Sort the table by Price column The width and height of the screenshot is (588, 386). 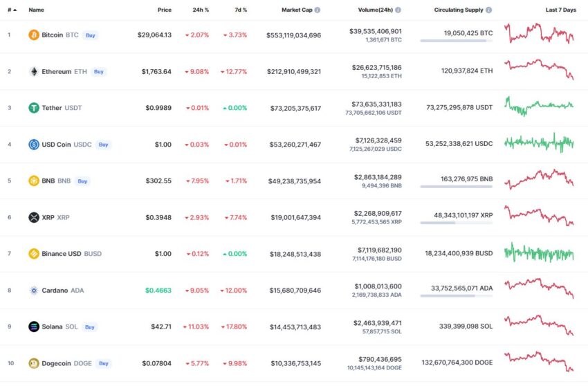(164, 10)
